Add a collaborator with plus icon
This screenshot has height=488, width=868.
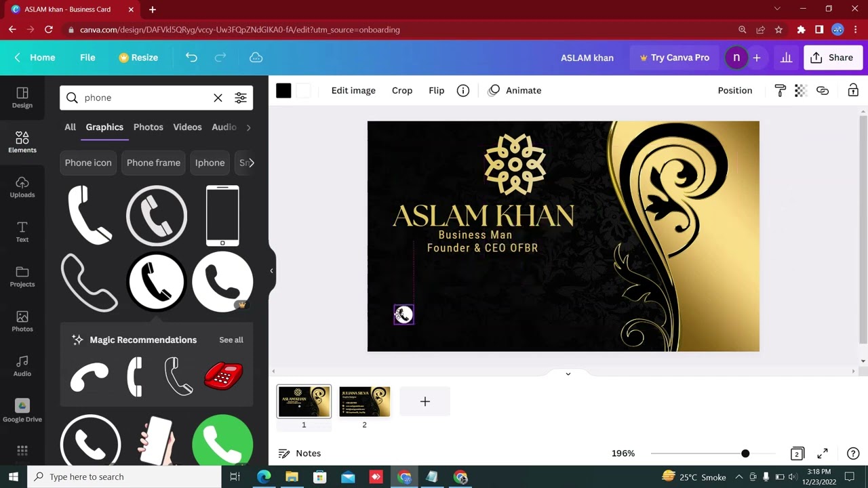(x=757, y=58)
